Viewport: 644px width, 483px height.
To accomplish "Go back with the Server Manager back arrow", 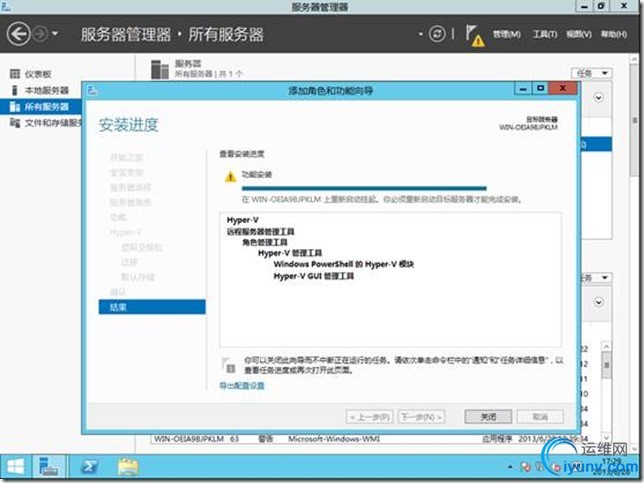I will pyautogui.click(x=19, y=34).
